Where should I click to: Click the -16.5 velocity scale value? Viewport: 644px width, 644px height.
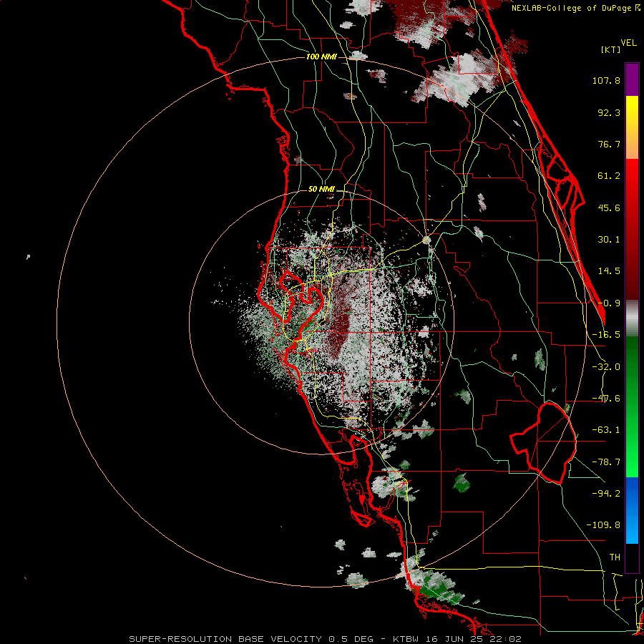click(x=606, y=335)
